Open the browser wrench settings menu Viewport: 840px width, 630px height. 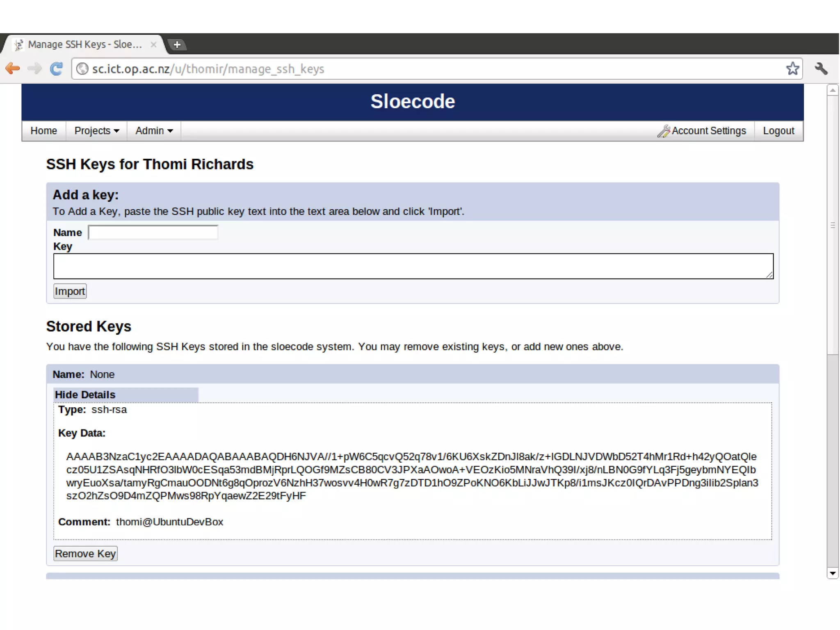[x=821, y=68]
